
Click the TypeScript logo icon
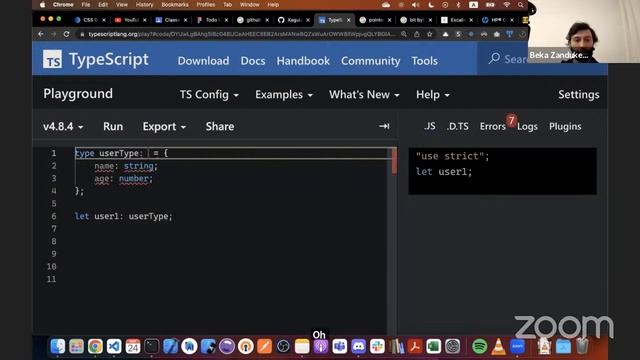(x=53, y=60)
